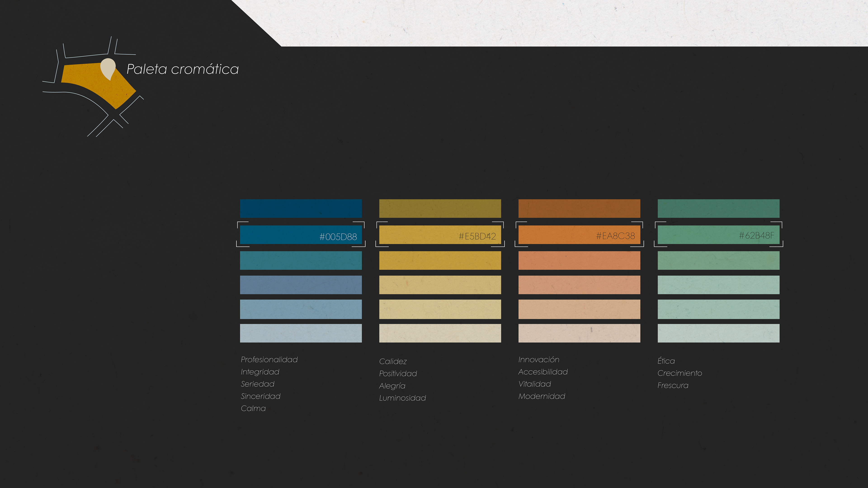Select the word 'Integridad'
The image size is (868, 488).
point(260,372)
